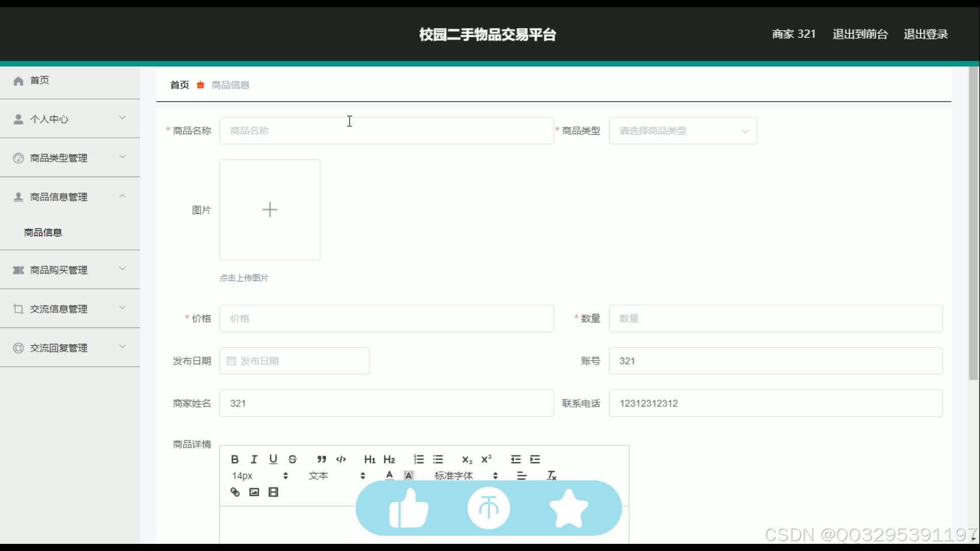
Task: Click the image upload plus box
Action: [x=269, y=210]
